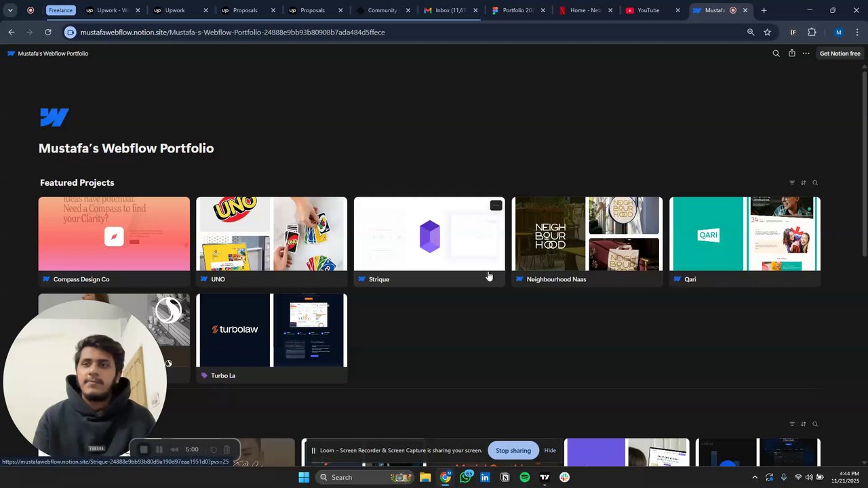868x488 pixels.
Task: Pause the Loom recording
Action: 159,449
